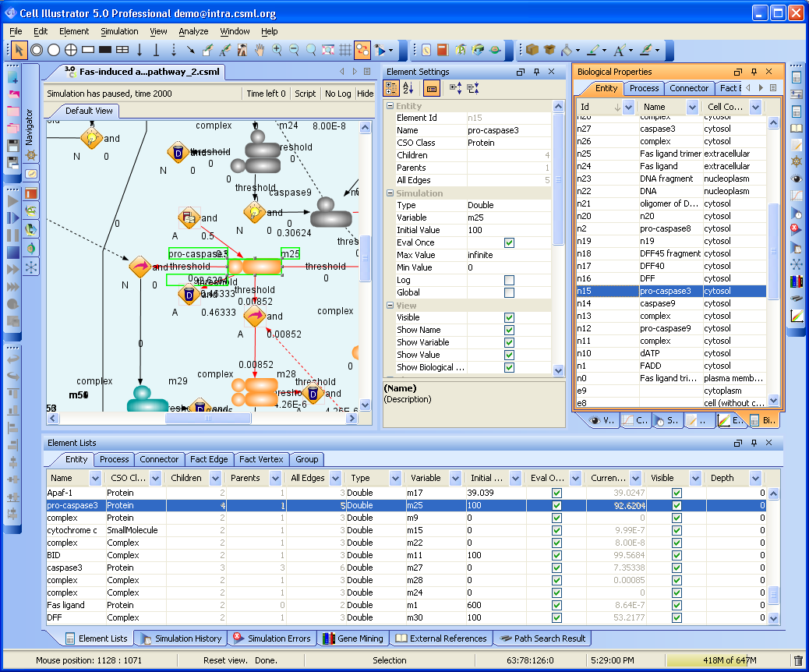Click Biological Properties vertical scrollbar thumb

point(773,251)
